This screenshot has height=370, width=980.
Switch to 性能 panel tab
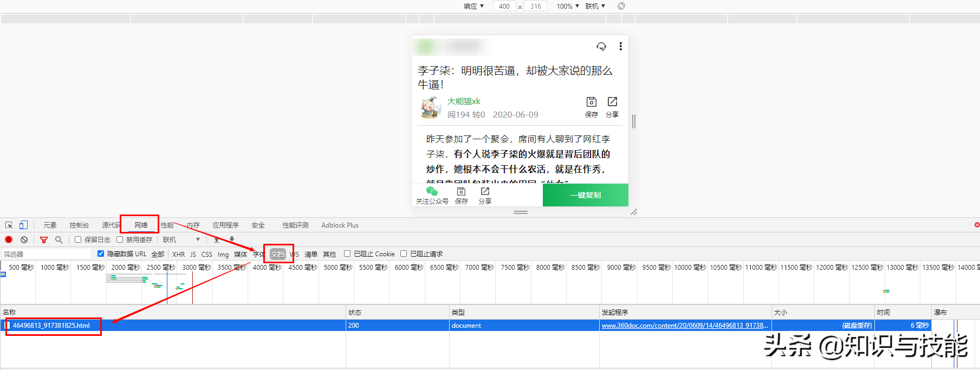(167, 225)
